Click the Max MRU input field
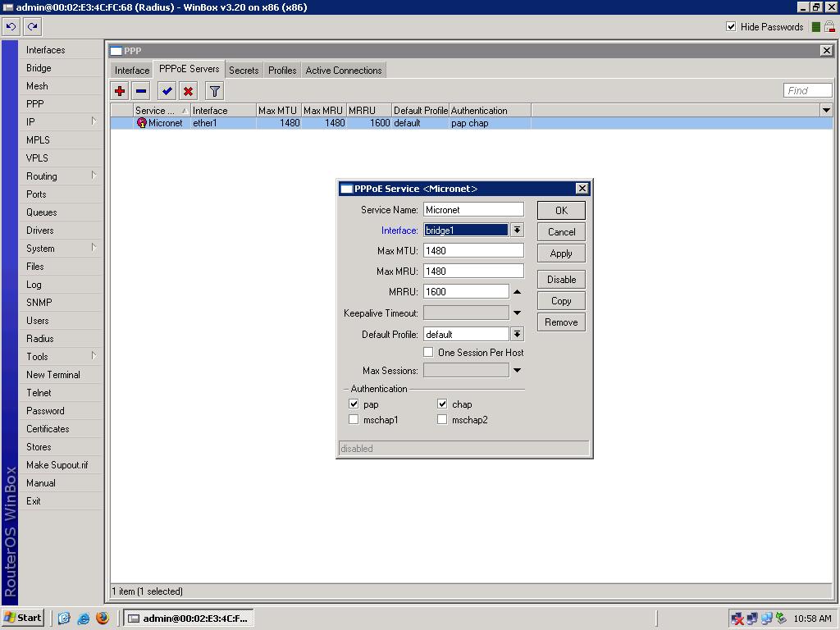This screenshot has width=840, height=630. point(473,271)
